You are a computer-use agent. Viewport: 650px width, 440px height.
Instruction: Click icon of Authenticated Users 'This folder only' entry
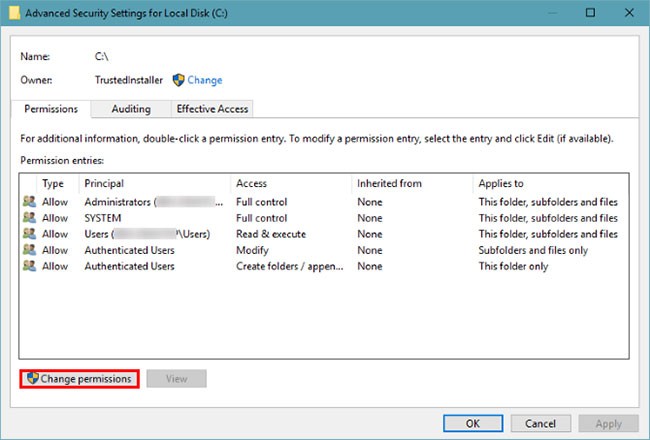(x=28, y=266)
